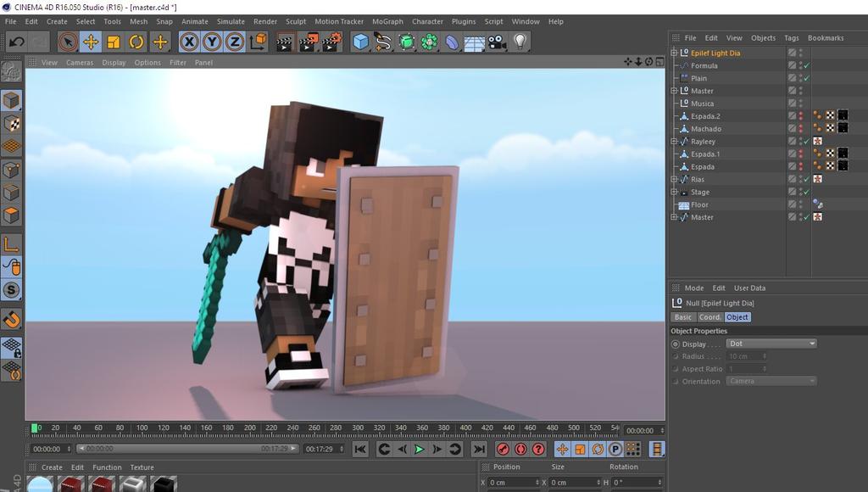
Task: Activate the Move tool
Action: tap(91, 42)
